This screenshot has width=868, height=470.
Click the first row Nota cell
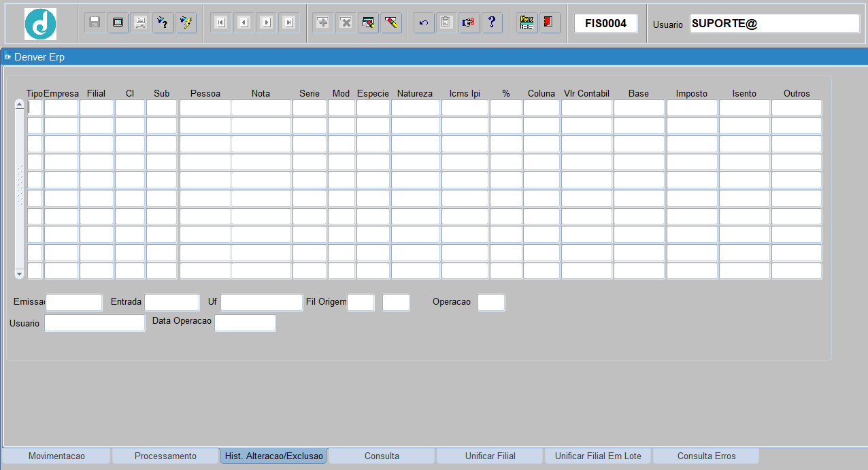[261, 107]
